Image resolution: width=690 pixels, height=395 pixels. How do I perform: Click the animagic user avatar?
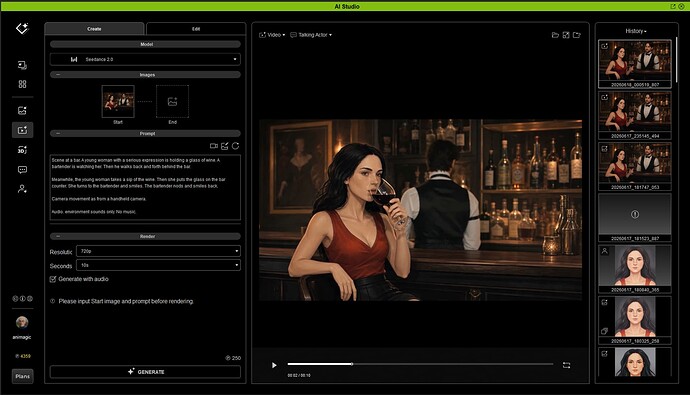(x=22, y=322)
